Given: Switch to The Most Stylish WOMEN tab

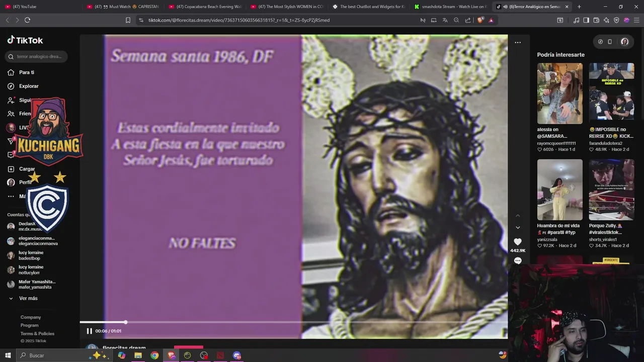Looking at the screenshot, I should 287,7.
